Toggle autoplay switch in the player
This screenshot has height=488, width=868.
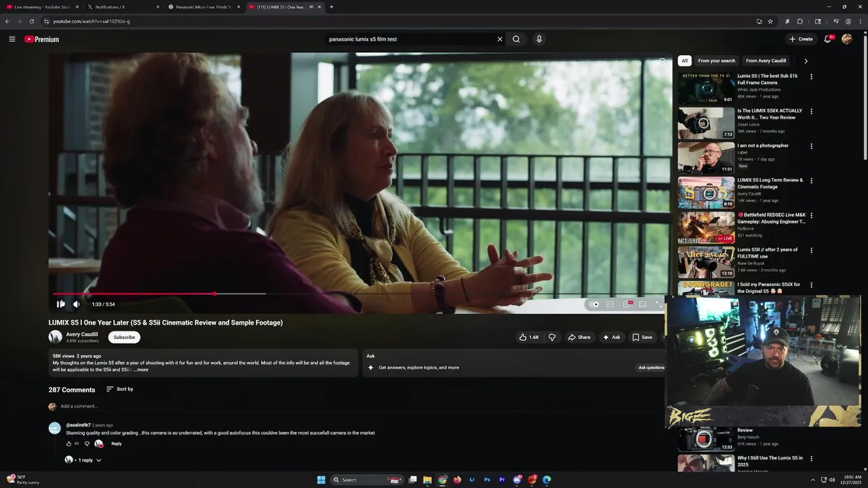coord(595,304)
